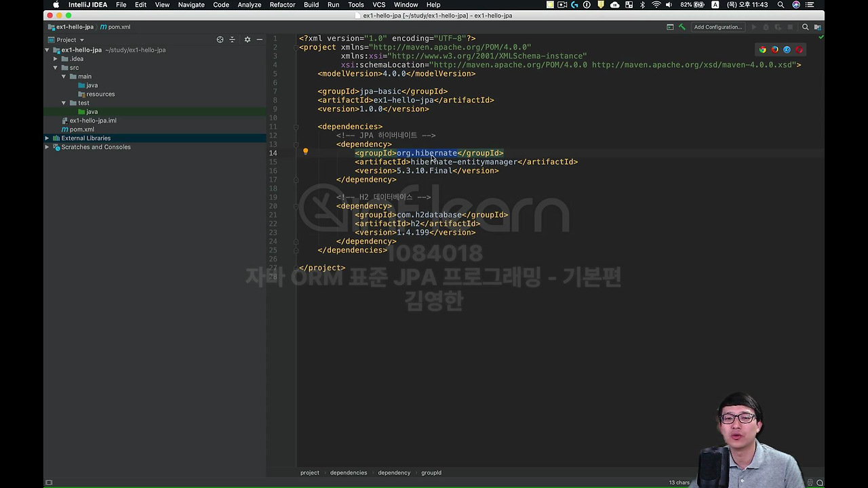Open in Opera browser icon
The width and height of the screenshot is (868, 488).
click(800, 49)
